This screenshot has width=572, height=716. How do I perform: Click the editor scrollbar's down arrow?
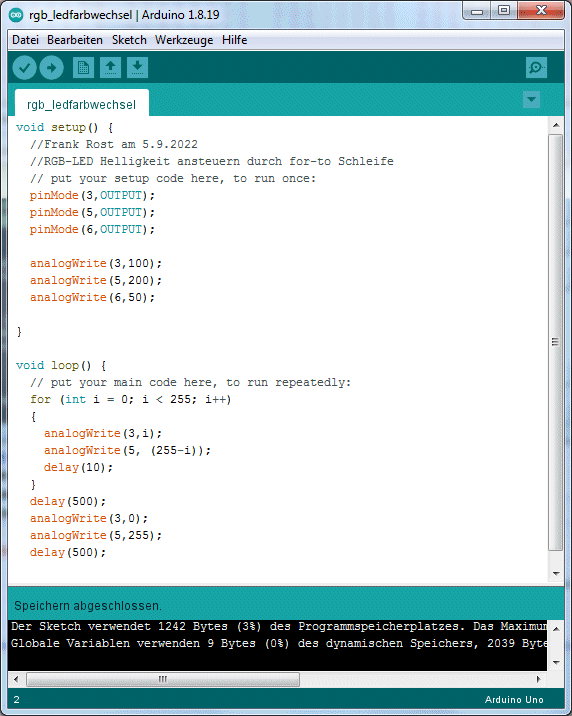(x=556, y=574)
